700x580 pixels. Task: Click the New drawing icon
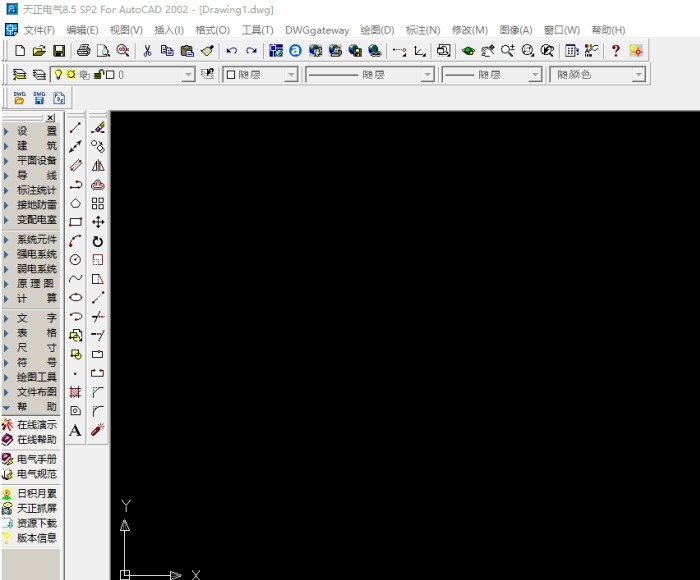point(20,50)
